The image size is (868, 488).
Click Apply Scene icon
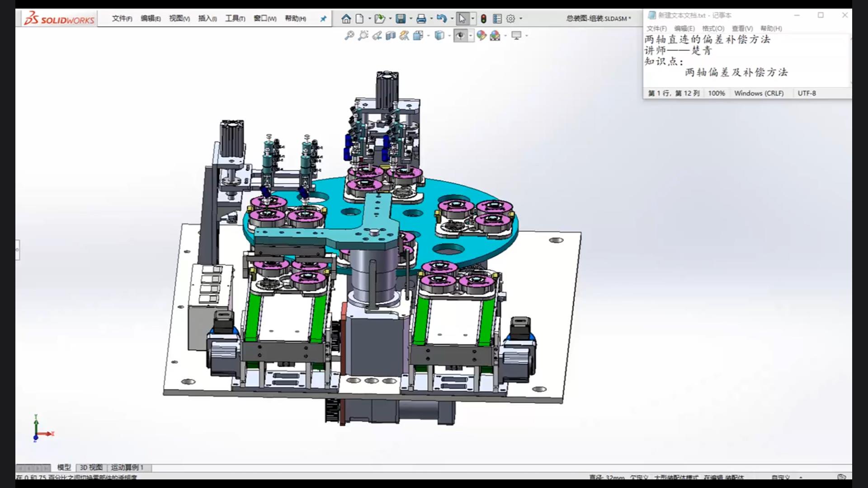coord(495,35)
